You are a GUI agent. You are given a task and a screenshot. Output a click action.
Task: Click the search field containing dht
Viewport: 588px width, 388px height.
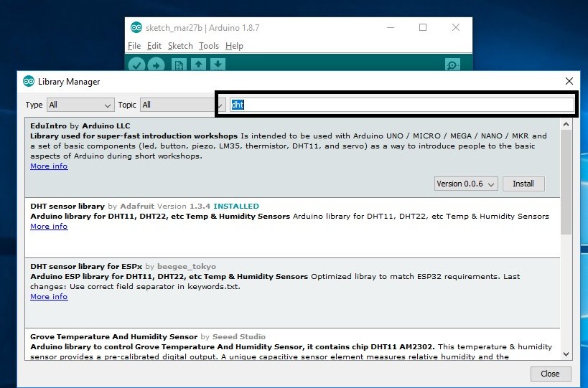401,105
